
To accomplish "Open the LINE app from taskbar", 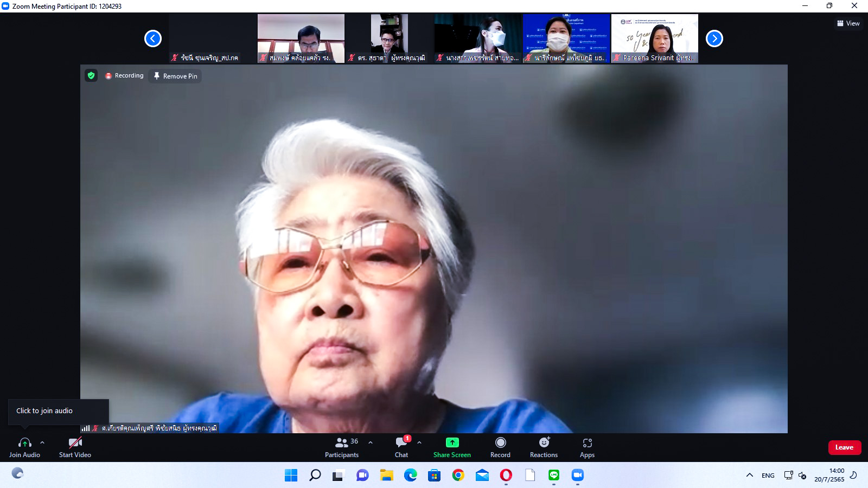I will point(554,476).
